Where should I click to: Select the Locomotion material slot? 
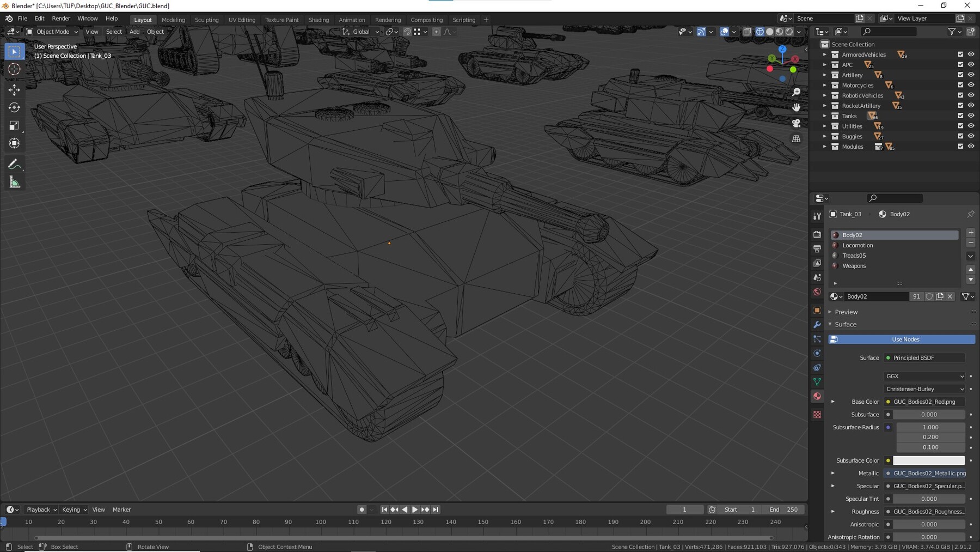click(x=857, y=245)
